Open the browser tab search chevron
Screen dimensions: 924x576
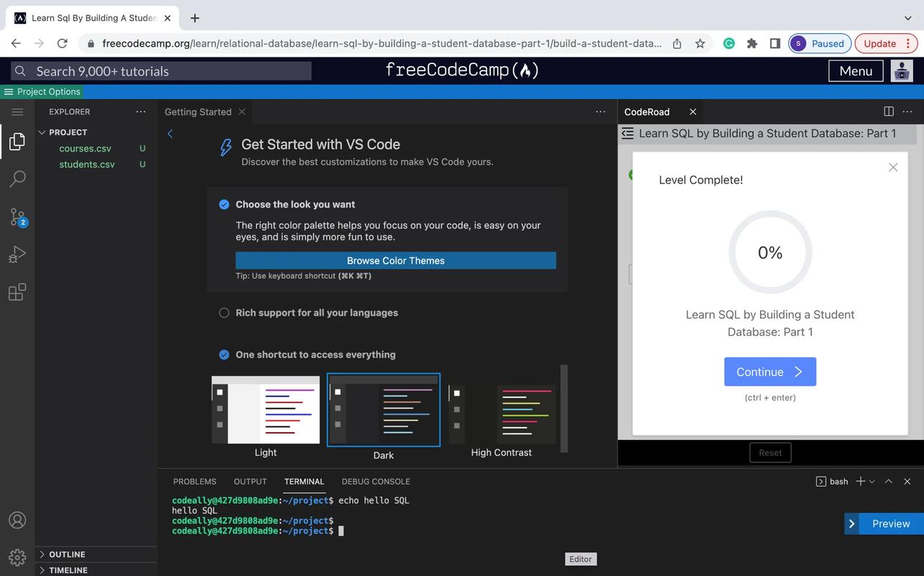pyautogui.click(x=907, y=18)
